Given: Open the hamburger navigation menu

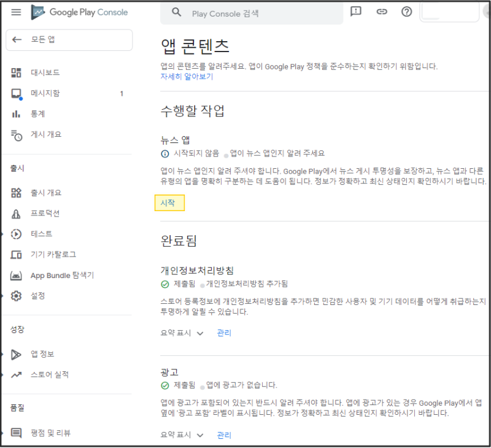Looking at the screenshot, I should tap(16, 12).
